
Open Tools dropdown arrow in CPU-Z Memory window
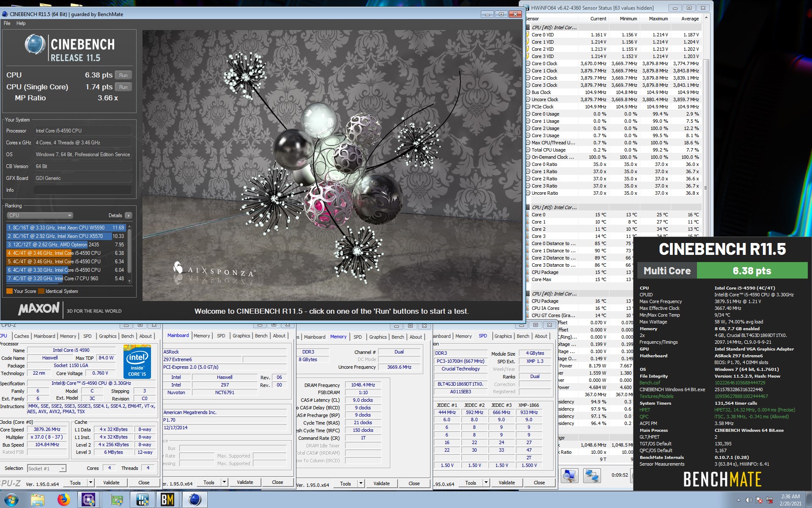pyautogui.click(x=361, y=483)
